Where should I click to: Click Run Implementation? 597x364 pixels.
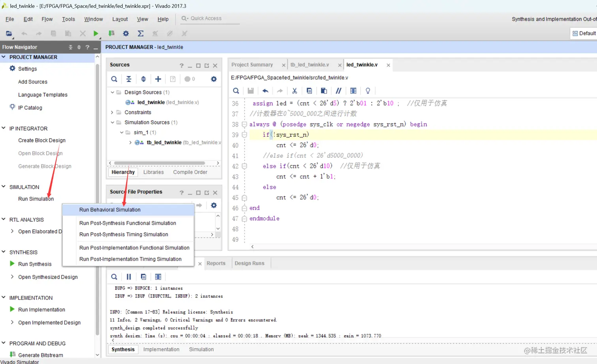tap(41, 310)
